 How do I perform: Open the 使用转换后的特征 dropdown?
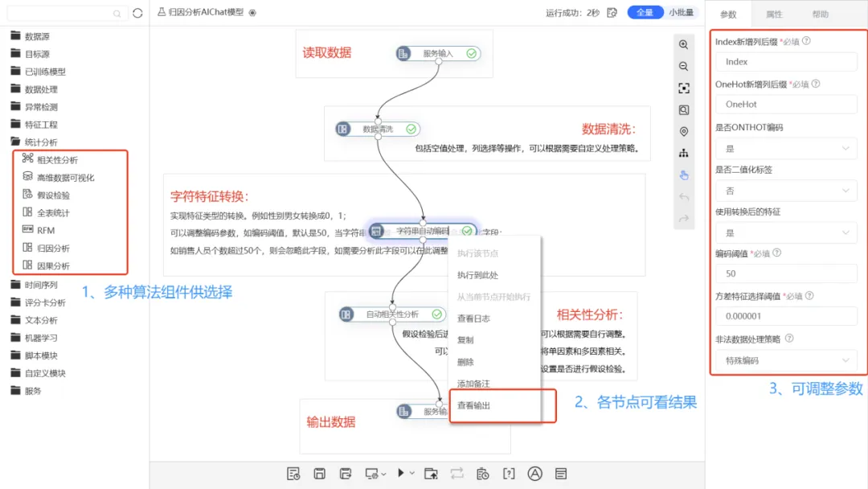(786, 232)
